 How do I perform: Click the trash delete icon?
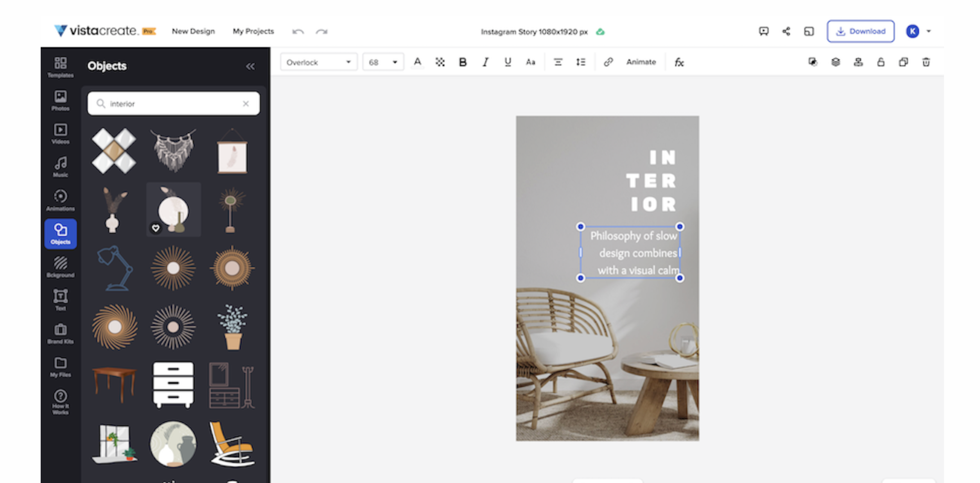click(x=926, y=62)
